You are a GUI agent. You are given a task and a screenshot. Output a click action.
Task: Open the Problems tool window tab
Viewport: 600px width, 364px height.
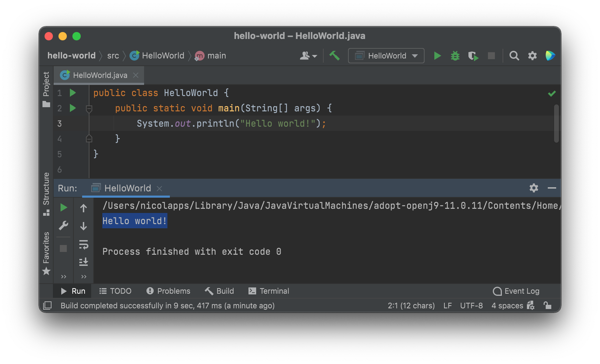click(x=168, y=291)
